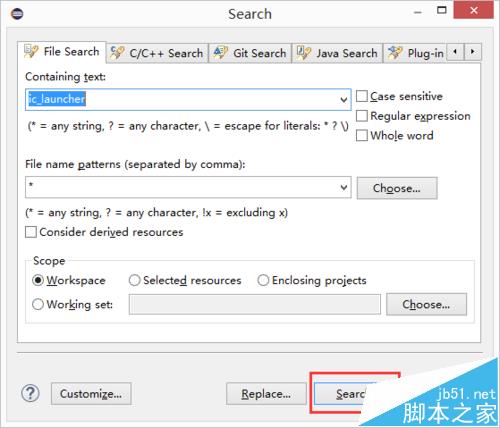Switch to C/C++ Search tab
Viewport: 500px width, 428px height.
click(x=157, y=53)
